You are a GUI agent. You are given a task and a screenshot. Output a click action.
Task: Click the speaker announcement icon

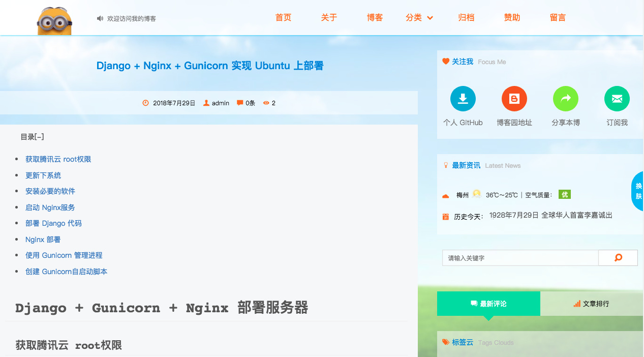[x=100, y=18]
